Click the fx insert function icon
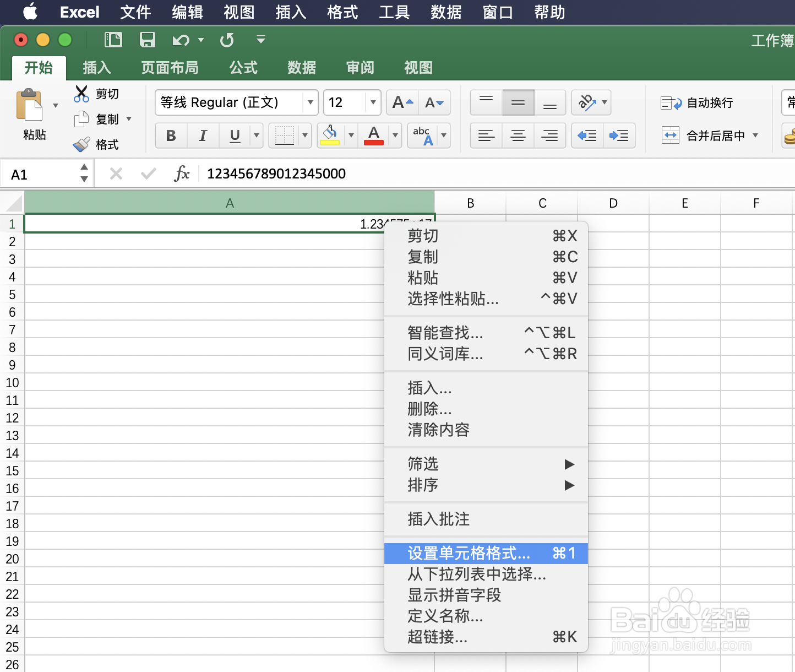Viewport: 795px width, 672px height. tap(182, 174)
